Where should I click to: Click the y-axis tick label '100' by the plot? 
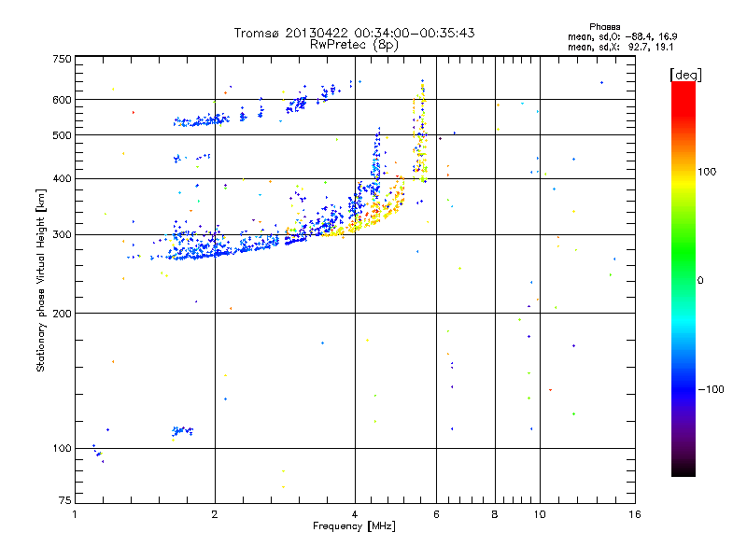coord(62,448)
